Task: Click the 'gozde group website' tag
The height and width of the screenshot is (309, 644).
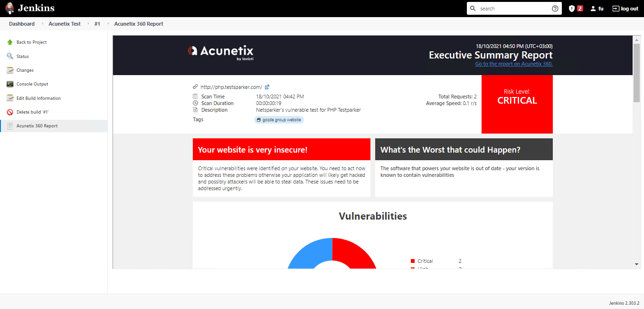Action: tap(279, 120)
